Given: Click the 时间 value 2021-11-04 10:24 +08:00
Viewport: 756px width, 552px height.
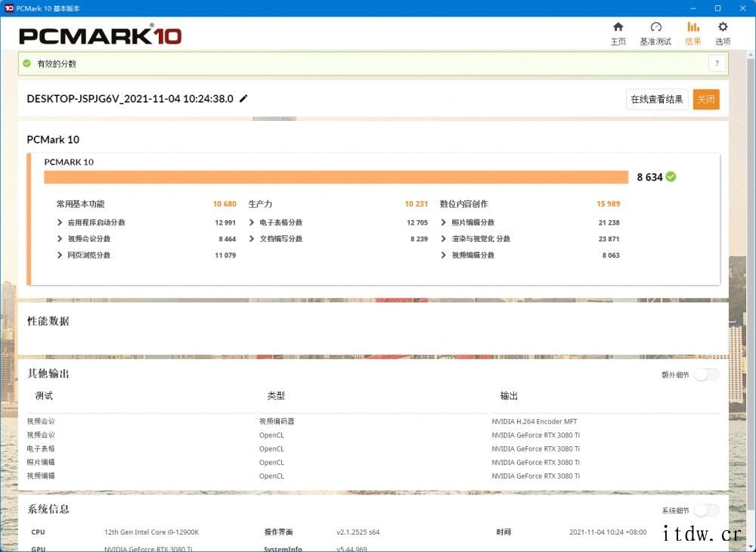Looking at the screenshot, I should (x=608, y=532).
